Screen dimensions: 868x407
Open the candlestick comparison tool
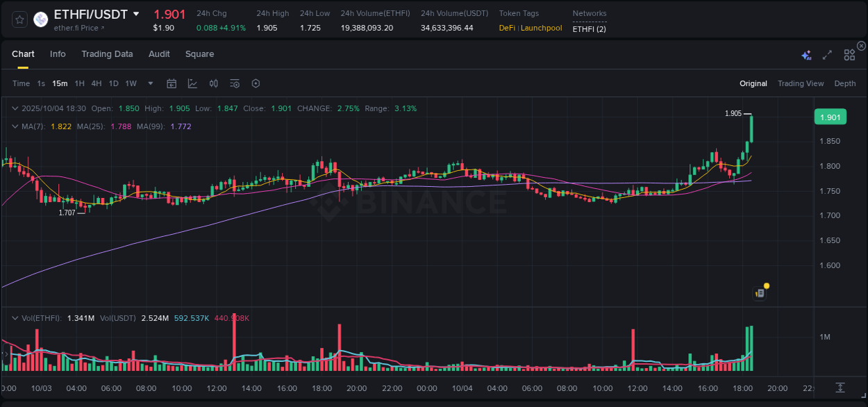click(213, 83)
